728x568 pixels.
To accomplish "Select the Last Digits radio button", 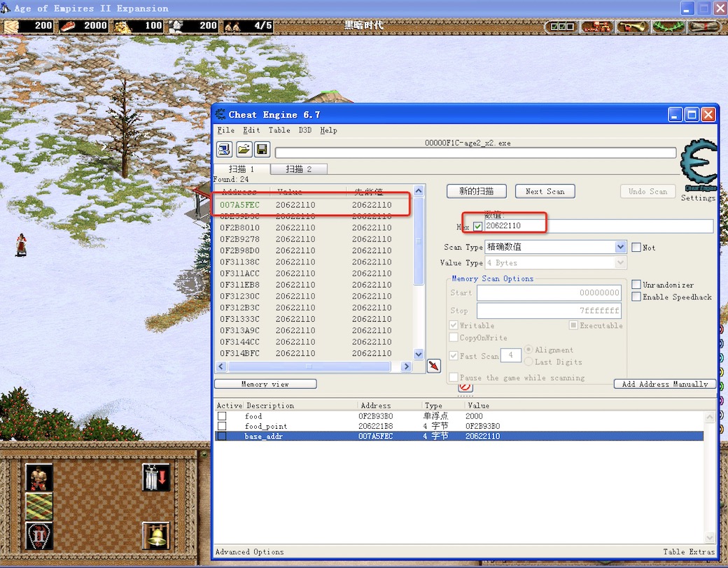I will click(x=528, y=362).
